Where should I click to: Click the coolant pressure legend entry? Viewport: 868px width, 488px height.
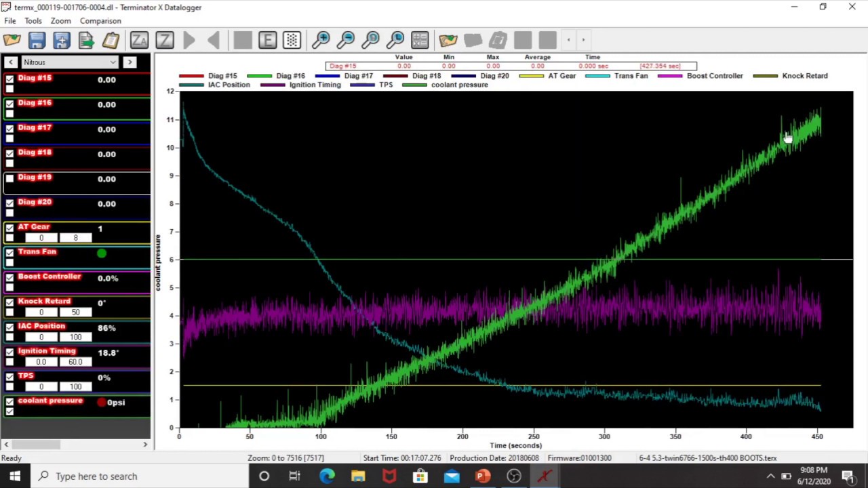point(445,85)
